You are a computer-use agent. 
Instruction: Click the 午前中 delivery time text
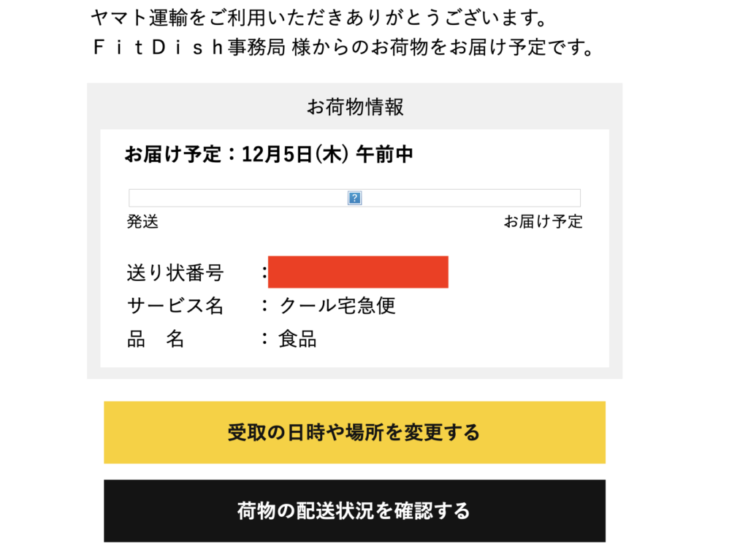pyautogui.click(x=384, y=154)
